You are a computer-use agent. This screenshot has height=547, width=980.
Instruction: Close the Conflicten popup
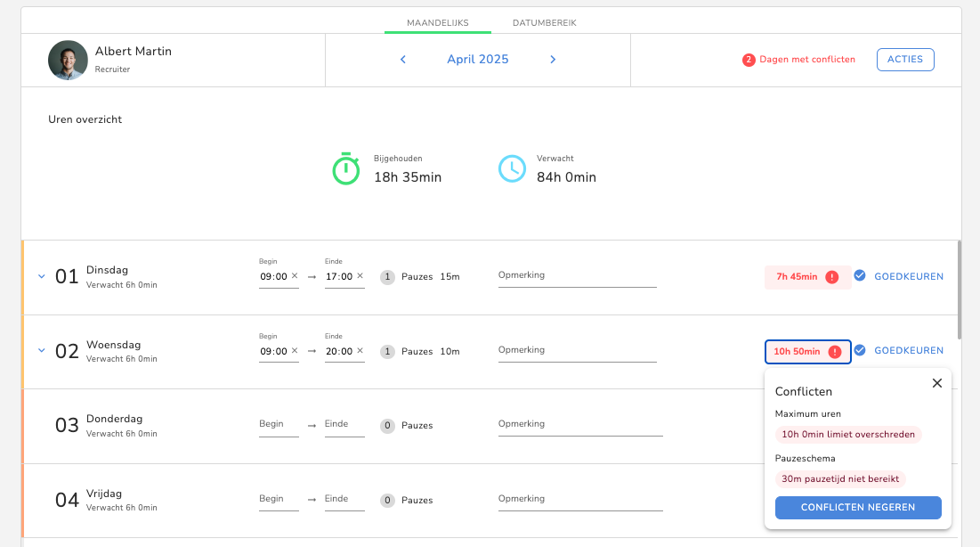937,383
